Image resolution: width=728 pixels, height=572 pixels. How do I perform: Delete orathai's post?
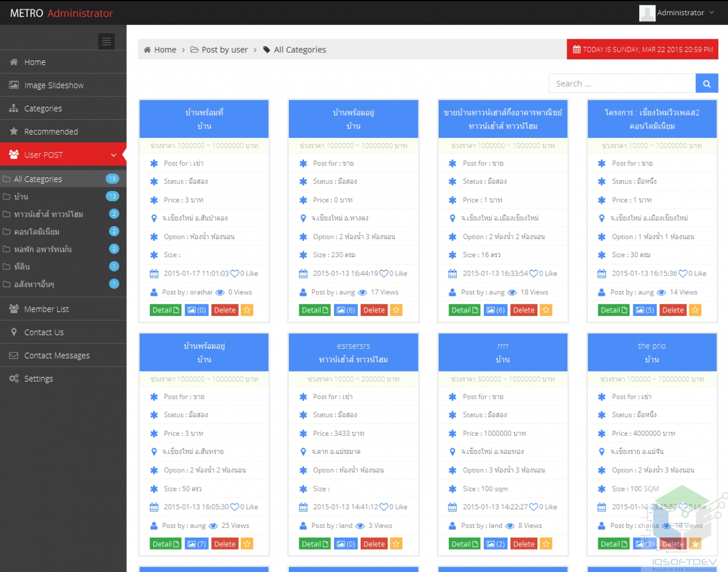point(225,310)
